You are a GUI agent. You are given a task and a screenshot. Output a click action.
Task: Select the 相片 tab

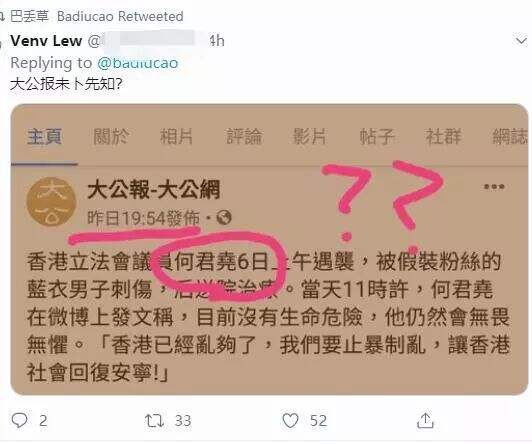pos(176,137)
